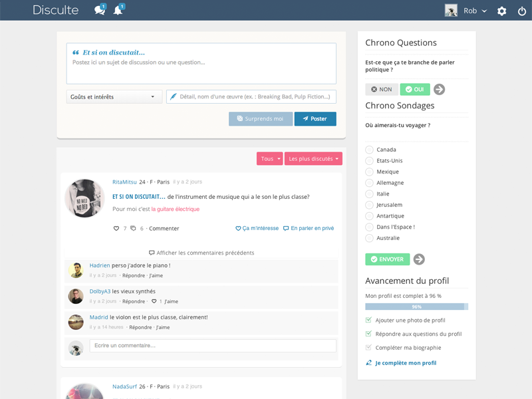The height and width of the screenshot is (399, 532).
Task: Go to Disculte home logo
Action: click(x=56, y=10)
